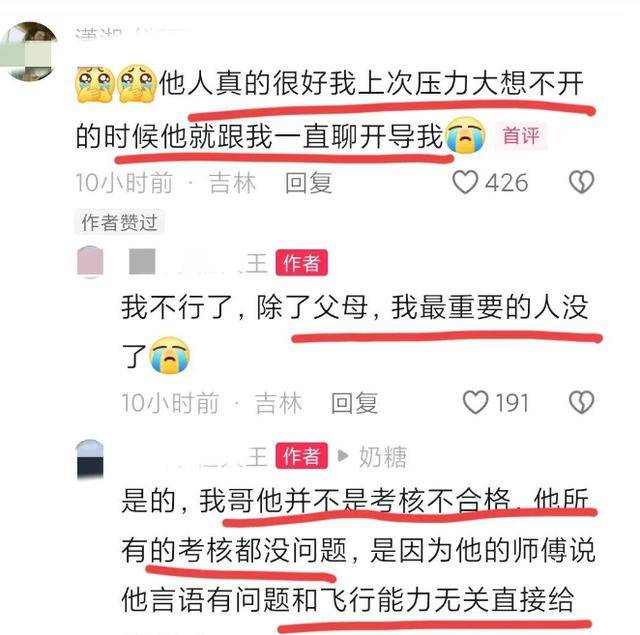Open the author's avatar on first reply
640x635 pixels.
pyautogui.click(x=90, y=262)
